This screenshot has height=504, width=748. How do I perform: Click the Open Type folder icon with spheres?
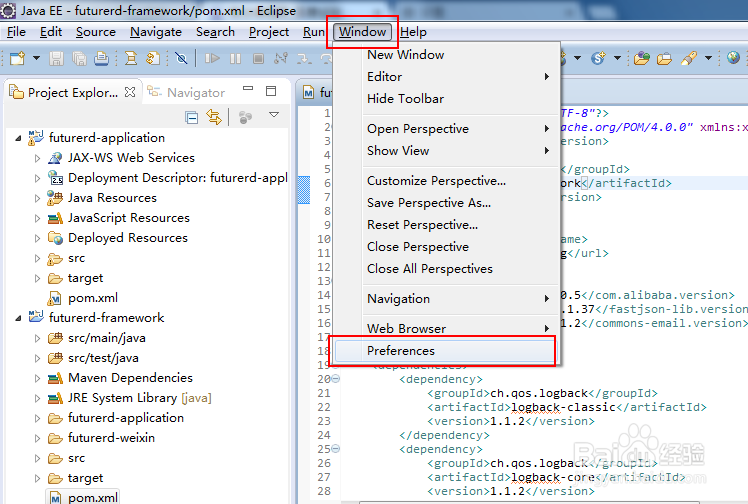click(642, 59)
